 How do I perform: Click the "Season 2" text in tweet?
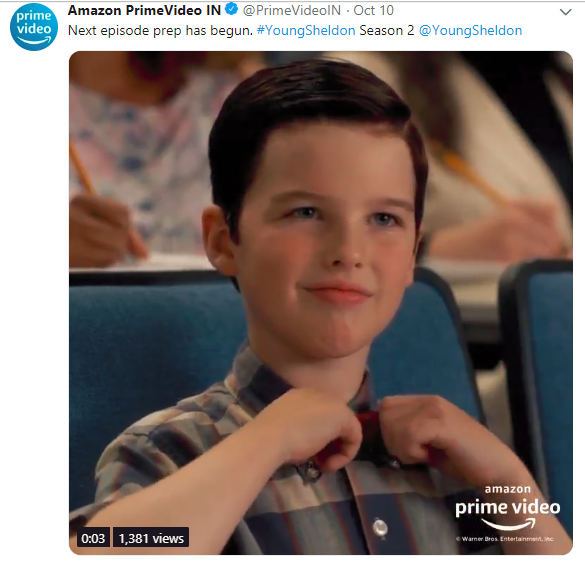pos(387,31)
